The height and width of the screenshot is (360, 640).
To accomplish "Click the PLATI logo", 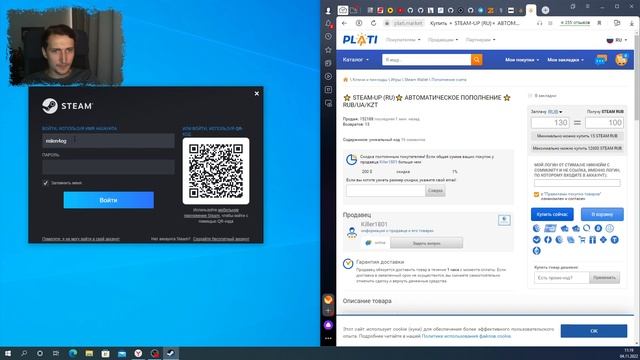I will pyautogui.click(x=360, y=40).
